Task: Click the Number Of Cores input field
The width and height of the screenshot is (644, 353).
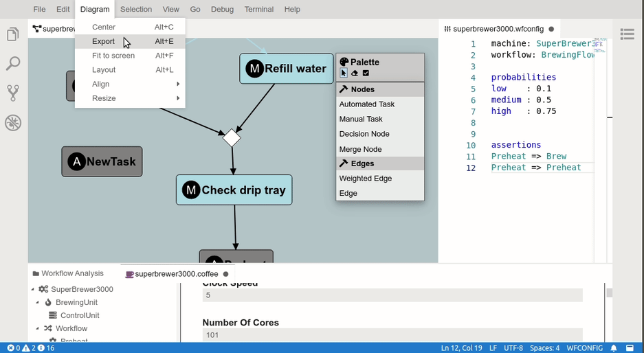Action: tap(392, 335)
